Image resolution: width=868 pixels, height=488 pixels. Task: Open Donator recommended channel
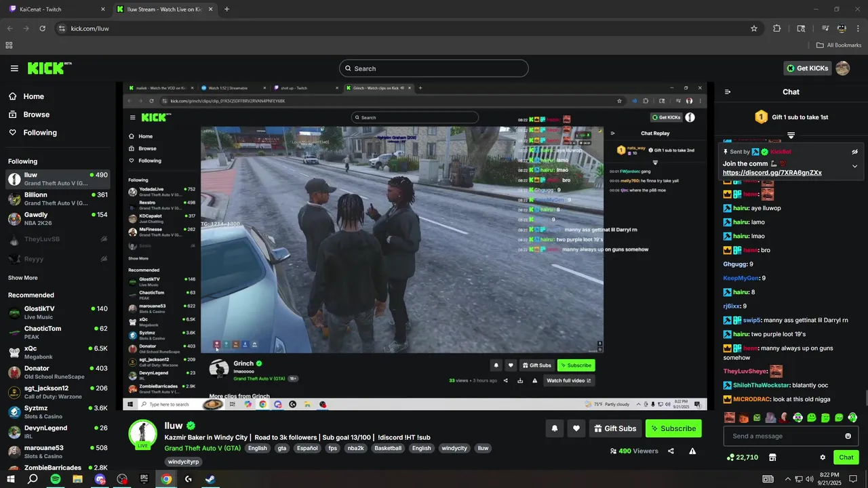58,372
